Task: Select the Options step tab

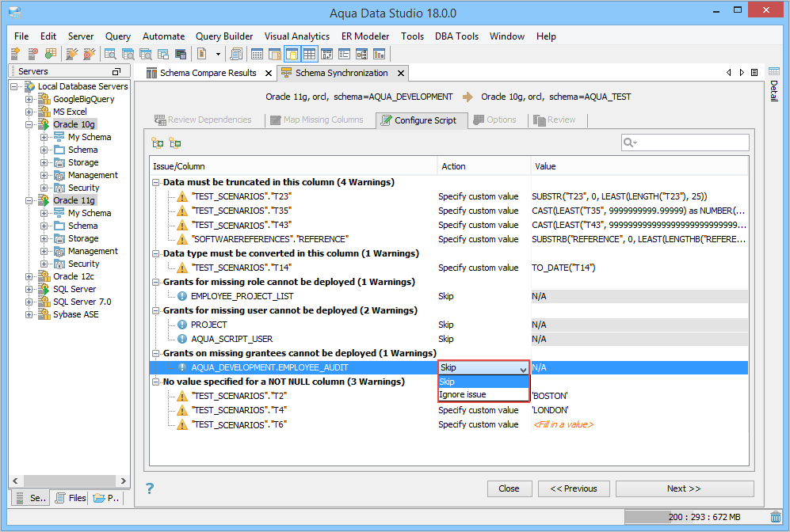Action: tap(494, 120)
